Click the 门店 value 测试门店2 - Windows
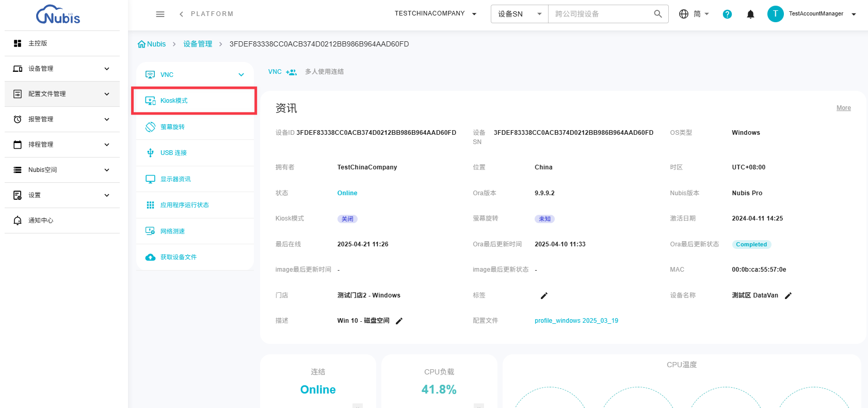The height and width of the screenshot is (408, 868). pyautogui.click(x=369, y=295)
